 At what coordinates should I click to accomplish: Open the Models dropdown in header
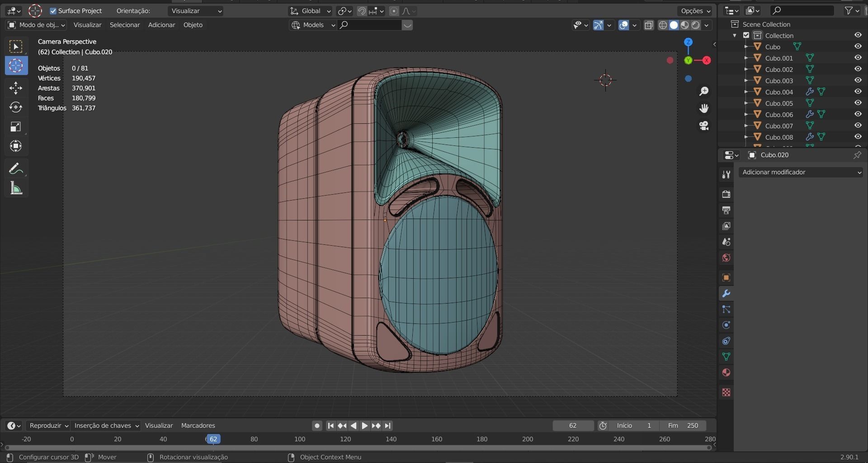313,25
